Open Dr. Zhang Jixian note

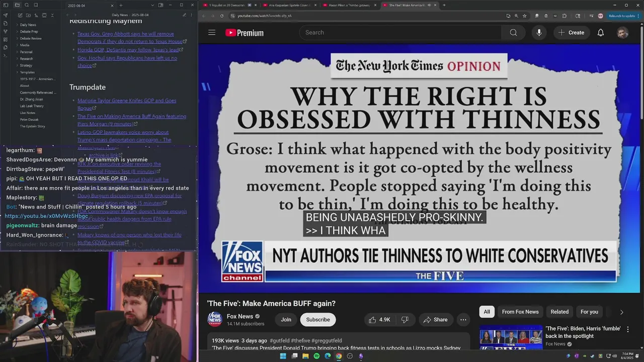pos(31,99)
